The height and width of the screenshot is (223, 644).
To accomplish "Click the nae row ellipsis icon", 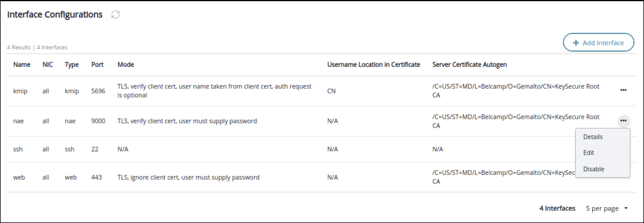I will [x=623, y=121].
